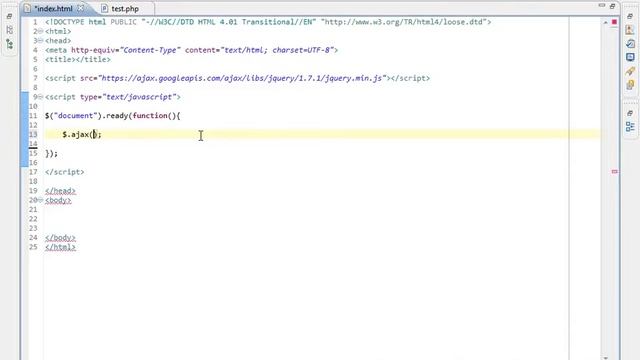
Task: Open the hierarchy view icon on left bar
Action: coord(9,44)
